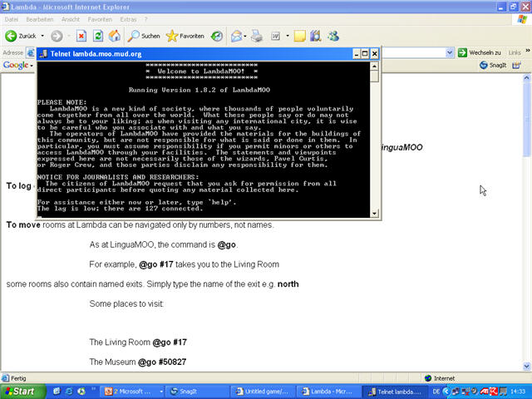Screen dimensions: 532x399
Task: Refresh the page with the reload icon
Action: click(98, 36)
